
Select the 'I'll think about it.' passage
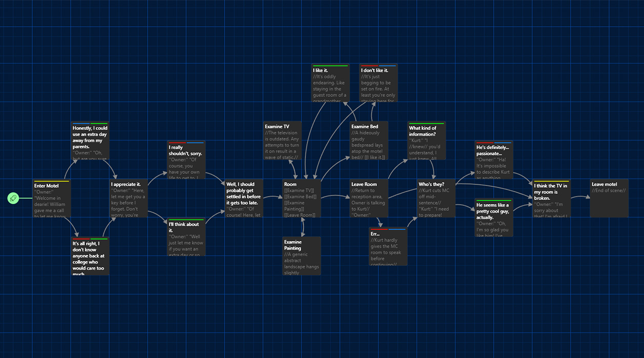point(186,237)
